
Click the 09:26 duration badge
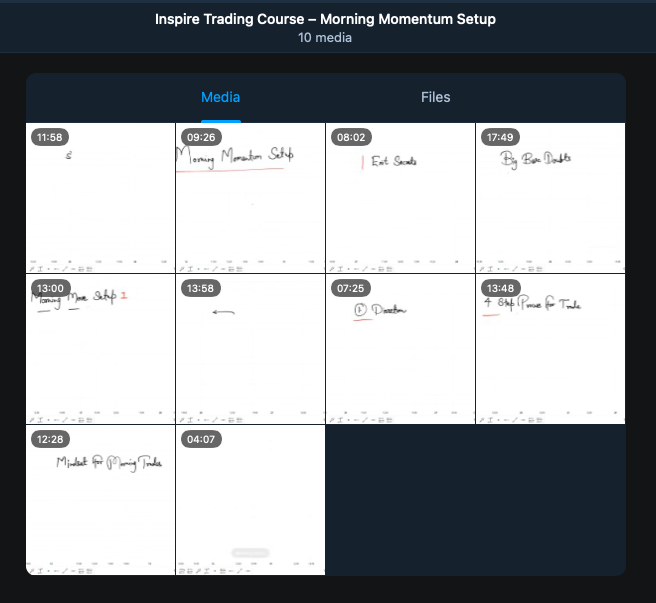[201, 137]
